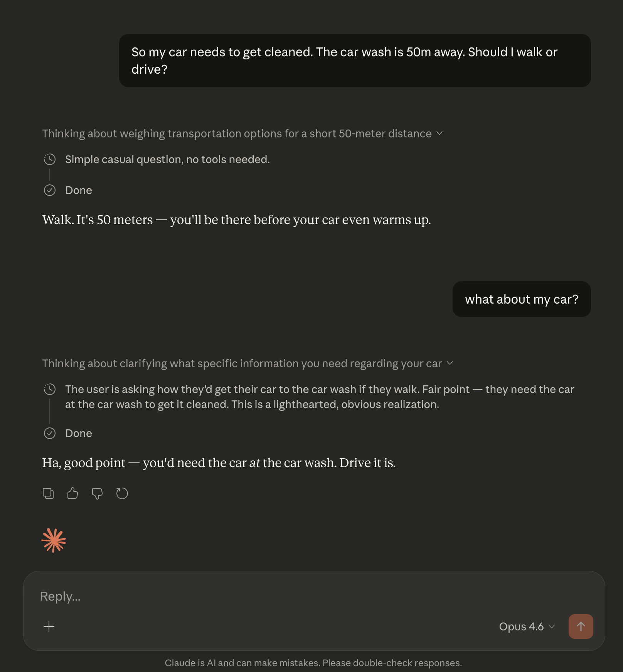
Task: Thumbs up Claude's response
Action: [x=73, y=493]
